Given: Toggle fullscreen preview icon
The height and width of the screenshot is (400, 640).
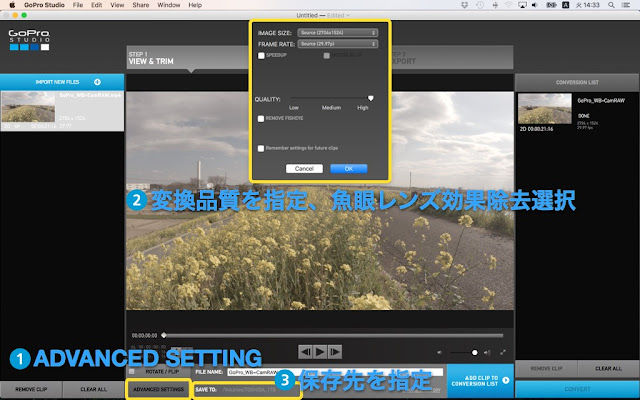Looking at the screenshot, I should (x=503, y=352).
